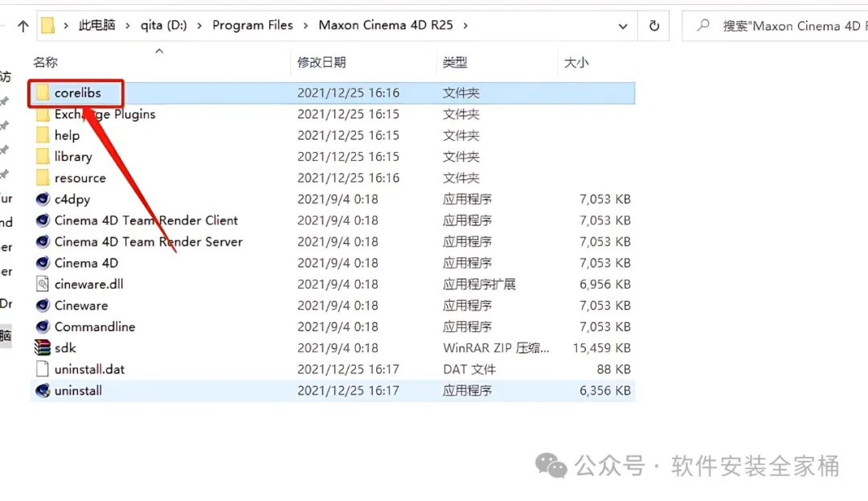Click '88 KB' size of uninstall.dat
This screenshot has width=868, height=501.
pos(613,368)
